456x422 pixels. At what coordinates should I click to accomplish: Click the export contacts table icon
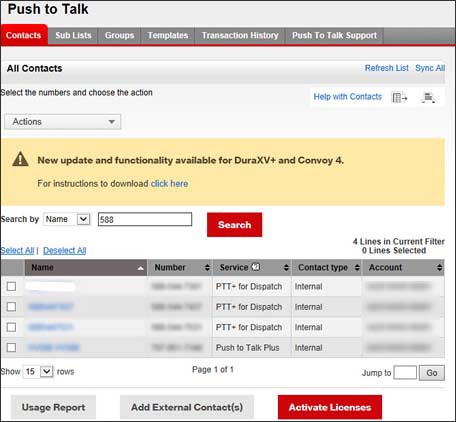point(400,97)
